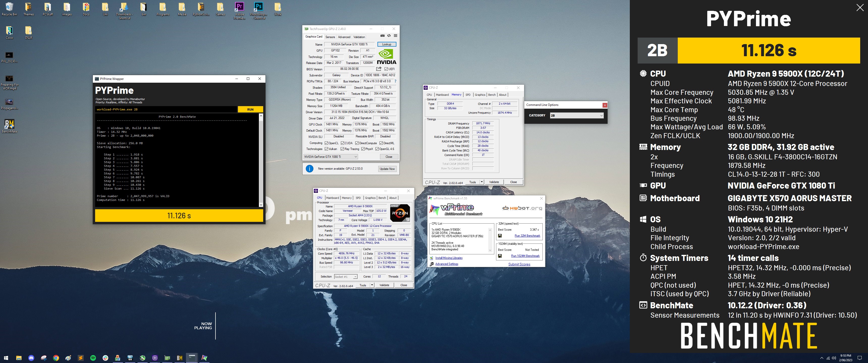Switch to the Validation tab in GPU-Z

pos(359,37)
